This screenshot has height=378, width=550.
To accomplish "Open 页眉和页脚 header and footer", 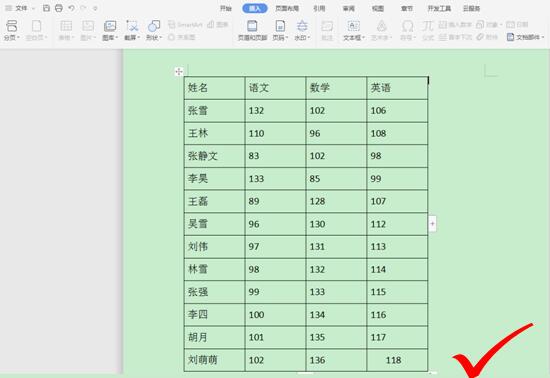I will [x=252, y=30].
